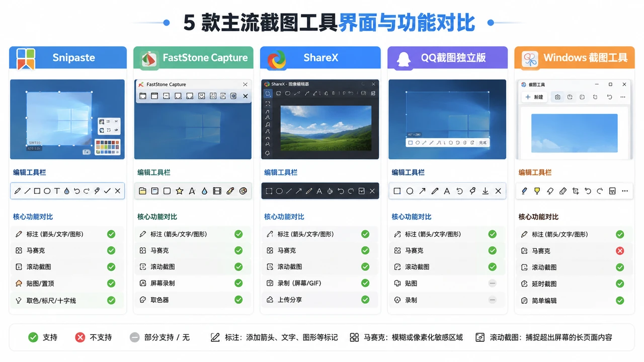Viewport: 644px width, 362px height.
Task: Click the redo icon in Windows截图工具 toolbar
Action: coord(600,191)
